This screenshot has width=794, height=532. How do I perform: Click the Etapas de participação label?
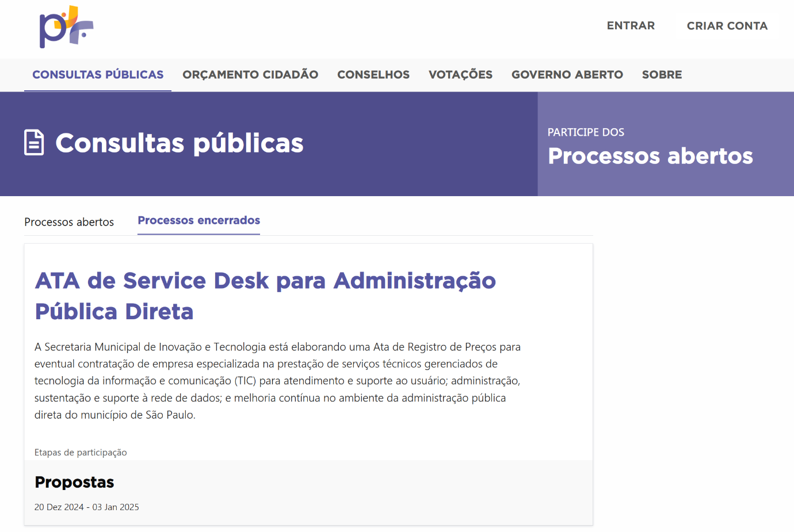pos(81,453)
